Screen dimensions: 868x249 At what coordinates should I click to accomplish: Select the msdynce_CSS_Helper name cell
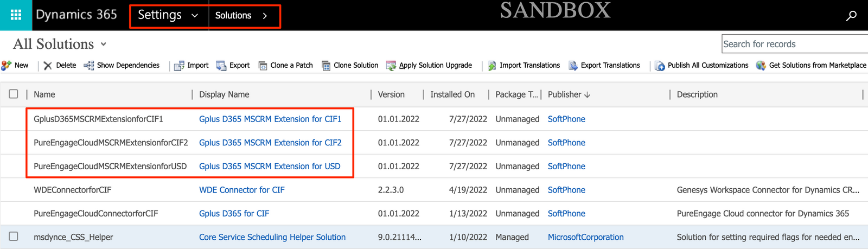coord(73,237)
